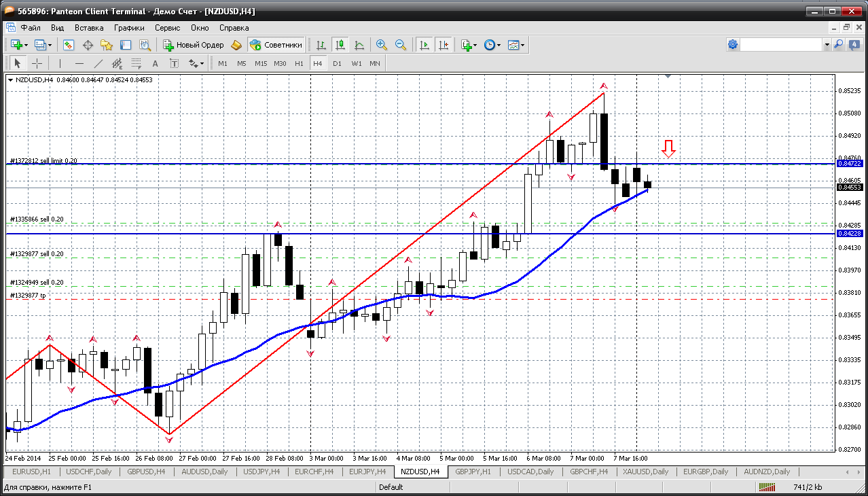Select the vertical line tool

click(x=60, y=63)
